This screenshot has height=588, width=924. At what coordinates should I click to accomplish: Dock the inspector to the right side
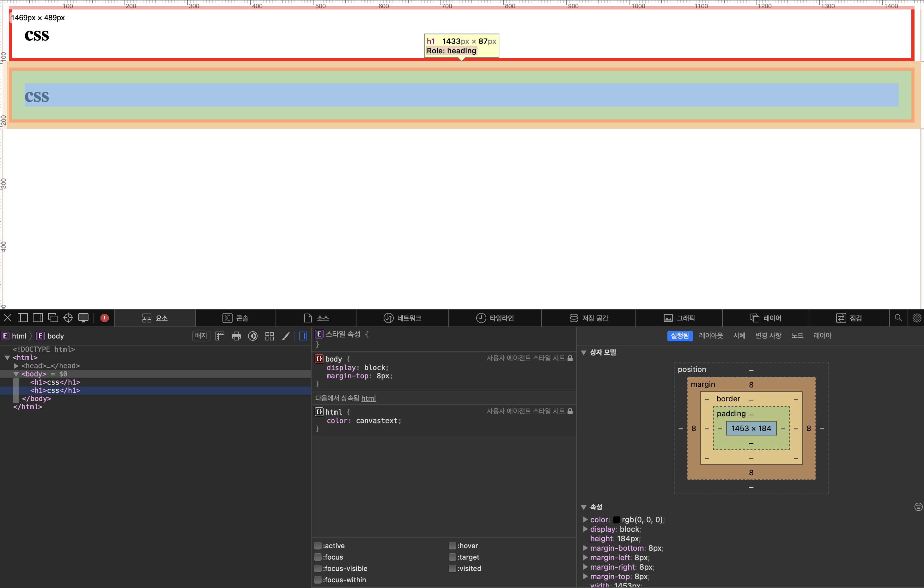point(38,318)
